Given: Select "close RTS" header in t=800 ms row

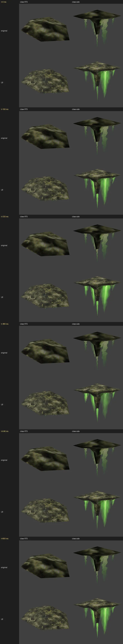Looking at the screenshot, I should pos(24,539).
